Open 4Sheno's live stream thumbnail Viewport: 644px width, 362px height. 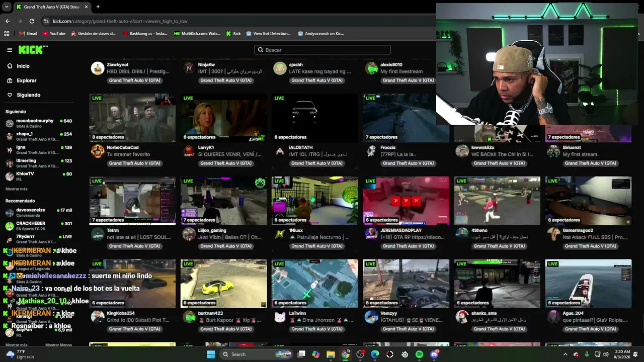tap(497, 201)
